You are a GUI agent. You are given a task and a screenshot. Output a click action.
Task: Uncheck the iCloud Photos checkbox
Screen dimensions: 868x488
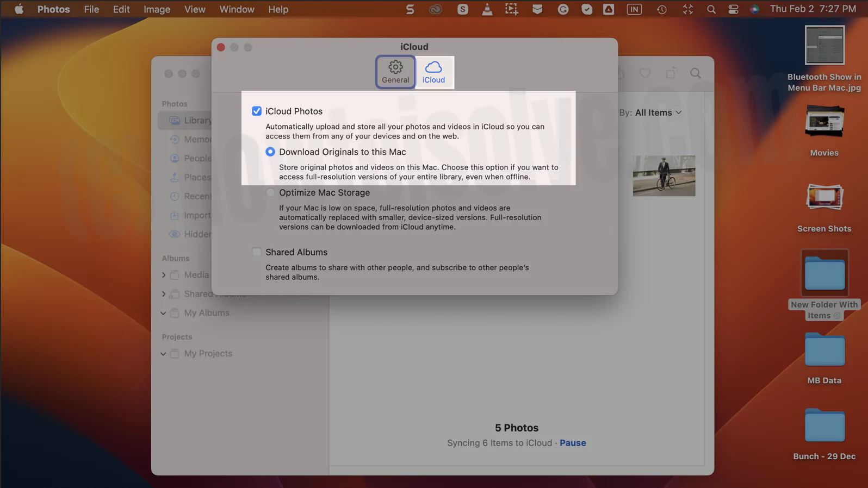[257, 111]
